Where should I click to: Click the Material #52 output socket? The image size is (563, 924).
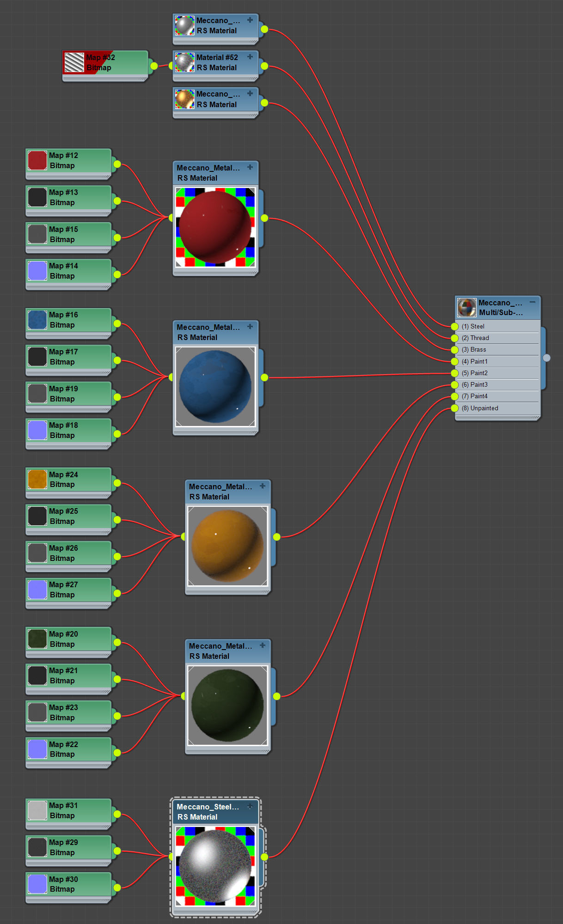(264, 66)
